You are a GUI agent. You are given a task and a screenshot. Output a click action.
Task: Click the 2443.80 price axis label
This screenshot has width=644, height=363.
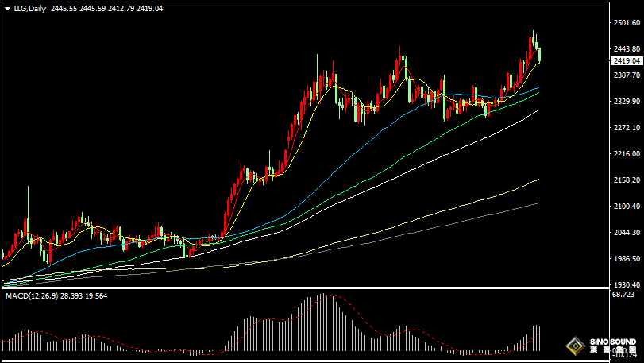(x=627, y=49)
